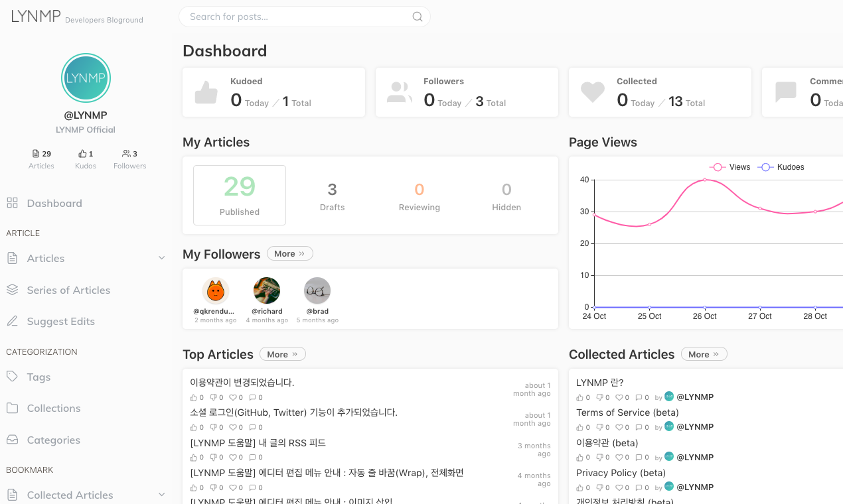Open follower @qkrendu avatar
This screenshot has height=504, width=843.
click(215, 290)
